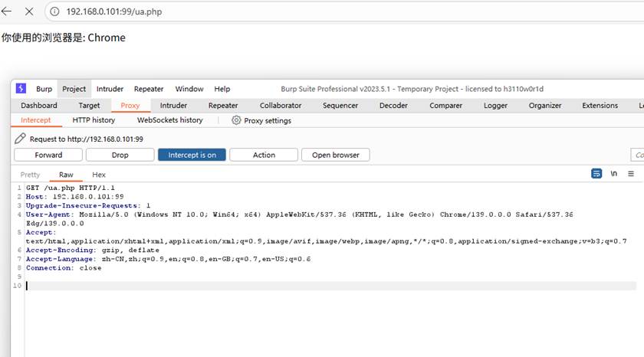Click the browser address bar URL

click(114, 11)
